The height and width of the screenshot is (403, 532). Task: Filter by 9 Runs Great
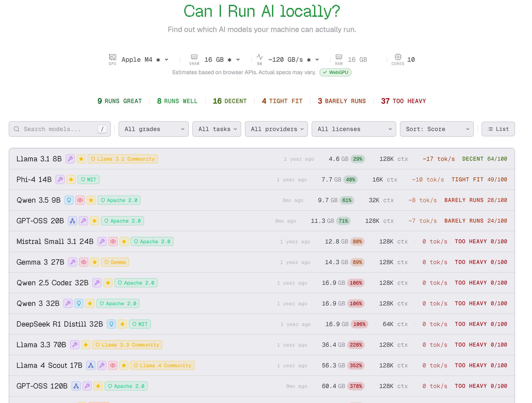tap(120, 101)
